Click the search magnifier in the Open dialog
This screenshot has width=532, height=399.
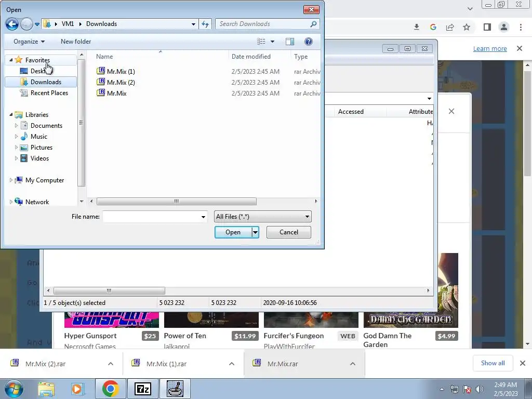[313, 24]
